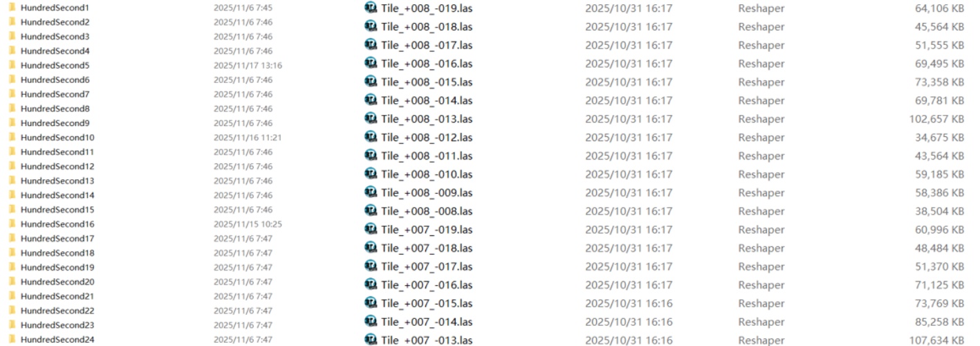Image resolution: width=980 pixels, height=346 pixels.
Task: Click the Reshaper type of Tile_+008_-010.las
Action: coord(761,174)
